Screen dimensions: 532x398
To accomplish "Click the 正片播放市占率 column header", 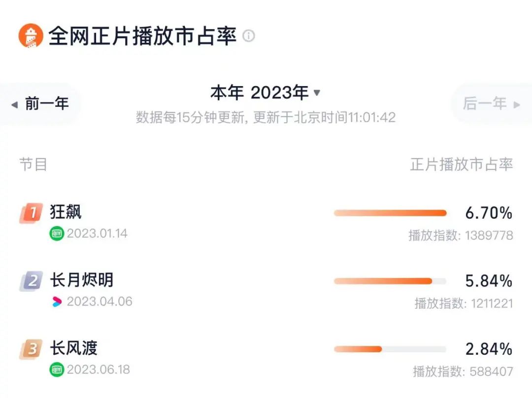I will [x=462, y=165].
